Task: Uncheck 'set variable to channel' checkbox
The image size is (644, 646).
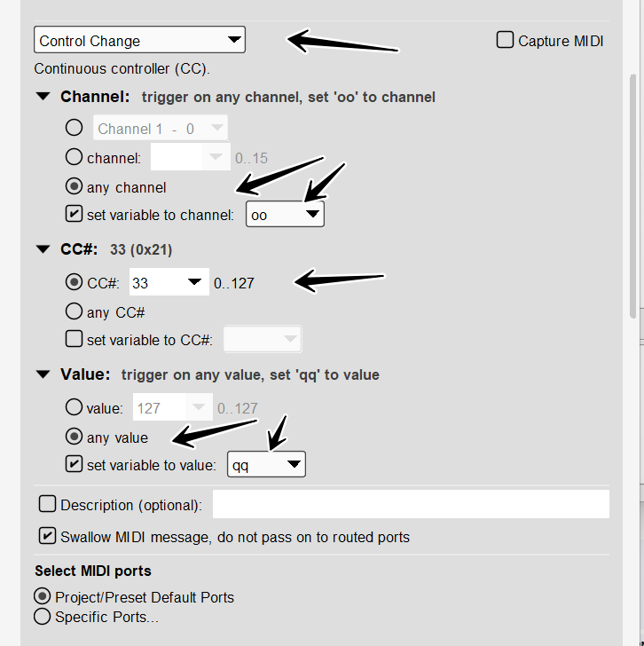Action: click(x=75, y=214)
